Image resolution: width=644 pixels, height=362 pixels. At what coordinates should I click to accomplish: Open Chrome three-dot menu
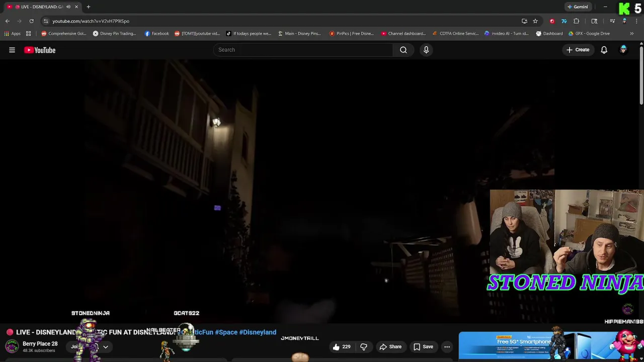click(636, 21)
